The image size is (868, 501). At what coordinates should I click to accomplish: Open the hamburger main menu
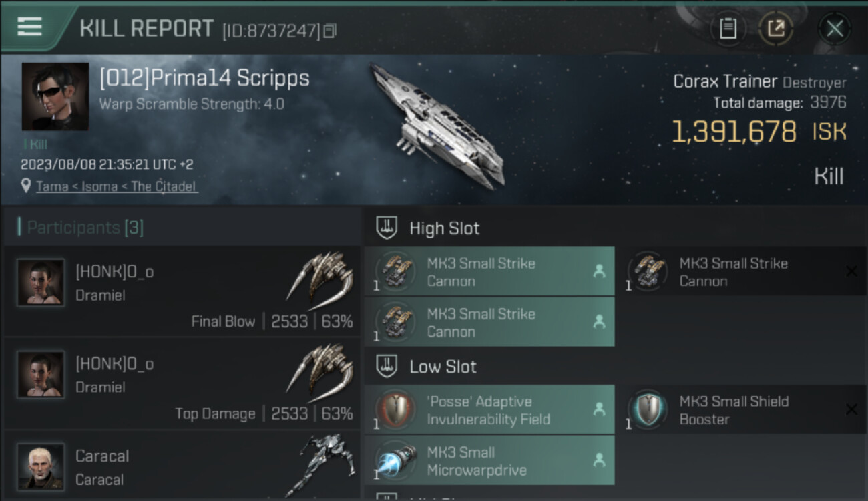tap(30, 27)
